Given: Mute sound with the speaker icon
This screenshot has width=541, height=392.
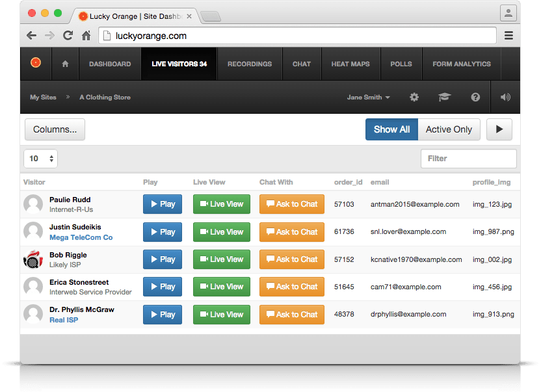Looking at the screenshot, I should point(505,98).
